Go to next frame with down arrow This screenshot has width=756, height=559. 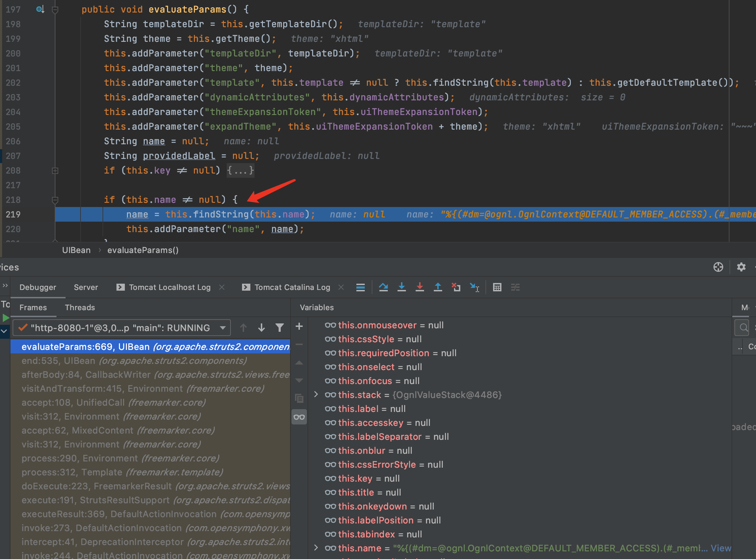coord(261,328)
